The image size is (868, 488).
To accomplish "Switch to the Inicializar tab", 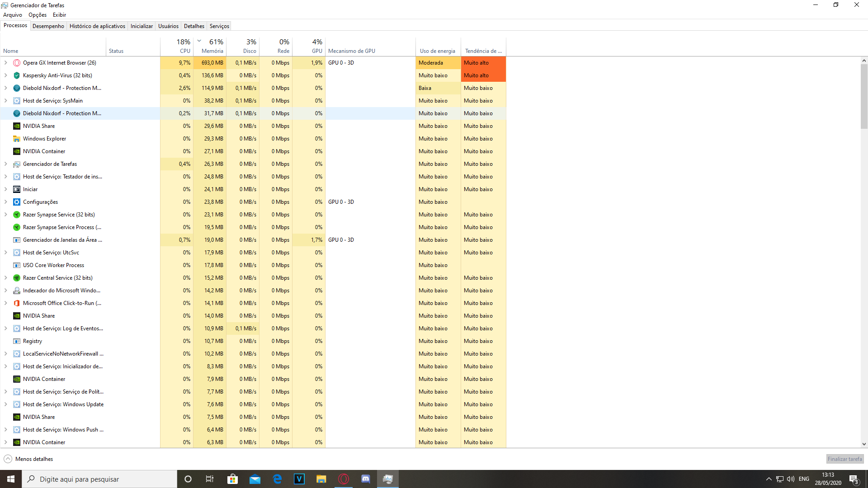I will (x=142, y=26).
